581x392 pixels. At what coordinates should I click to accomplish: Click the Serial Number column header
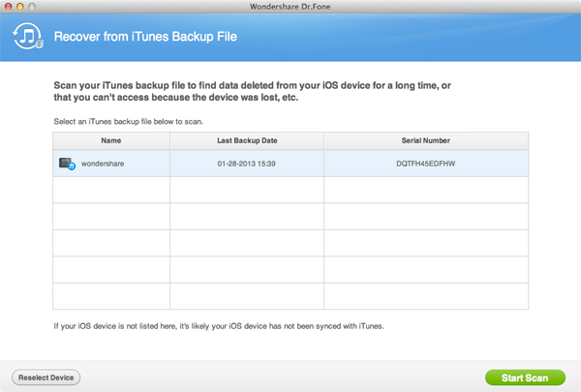(x=426, y=140)
